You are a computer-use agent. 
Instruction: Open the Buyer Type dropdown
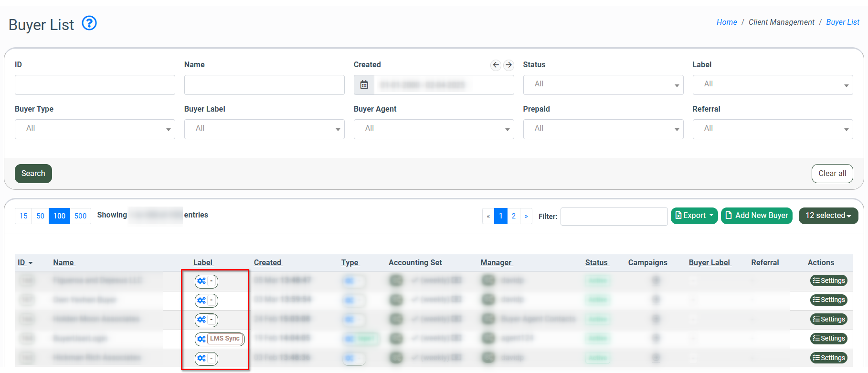95,129
